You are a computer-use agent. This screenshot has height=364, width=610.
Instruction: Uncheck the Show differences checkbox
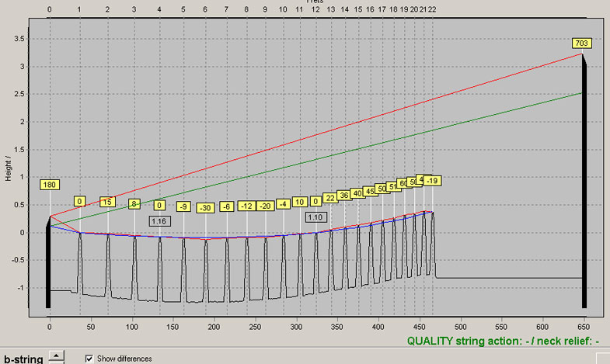89,359
